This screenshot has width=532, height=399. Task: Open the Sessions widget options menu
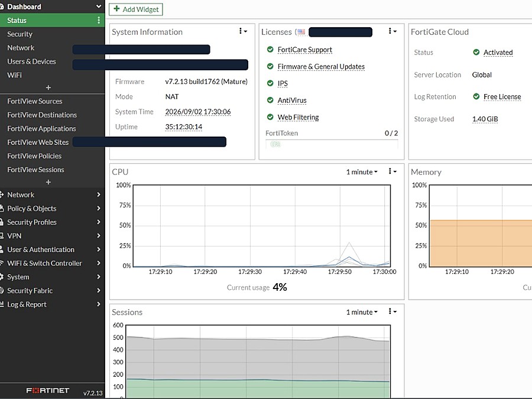[392, 312]
